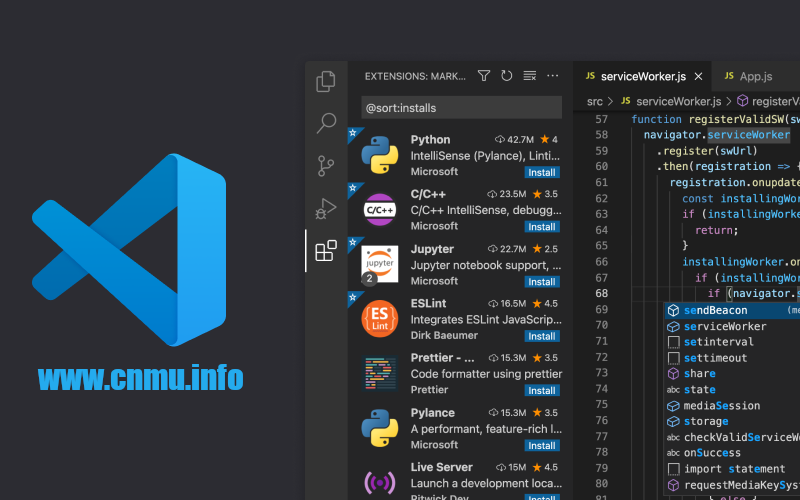The height and width of the screenshot is (500, 800).
Task: Click the ESLint extension title
Action: 428,303
